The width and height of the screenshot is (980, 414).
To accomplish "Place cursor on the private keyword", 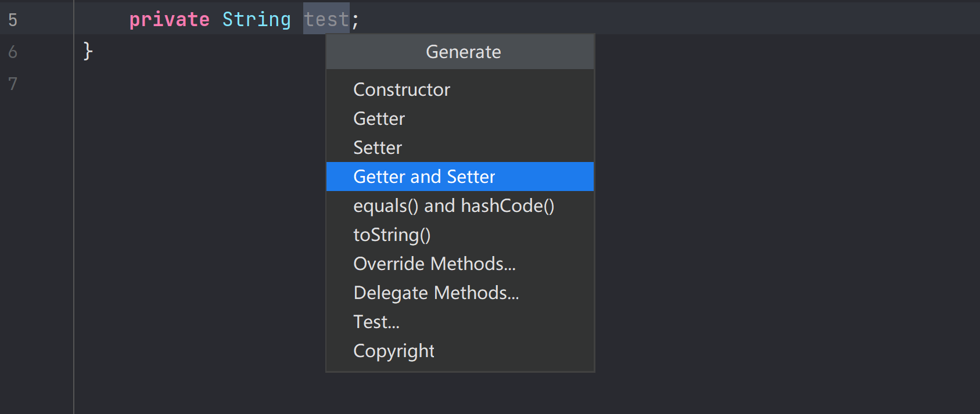I will click(x=169, y=20).
